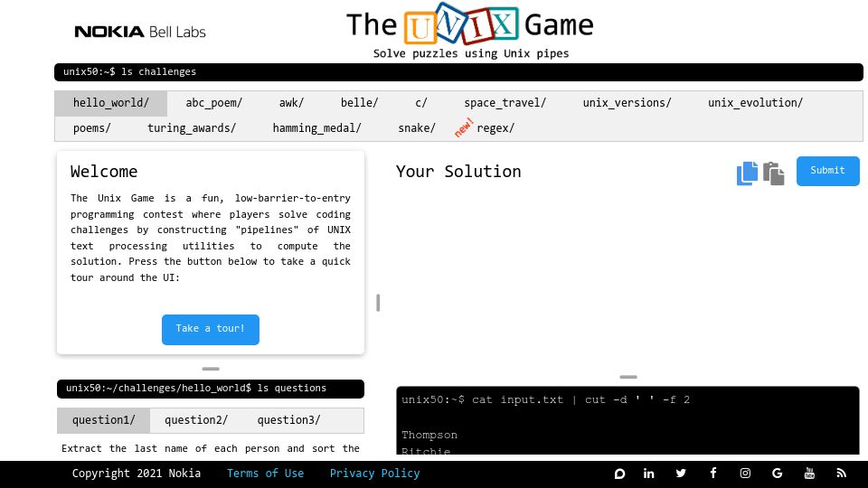This screenshot has height=488, width=868.
Task: Select the question1/ tab
Action: click(x=103, y=420)
